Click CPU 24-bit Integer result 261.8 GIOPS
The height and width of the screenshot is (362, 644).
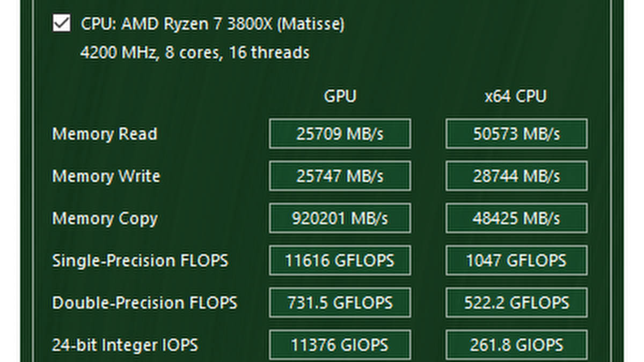[x=516, y=345]
